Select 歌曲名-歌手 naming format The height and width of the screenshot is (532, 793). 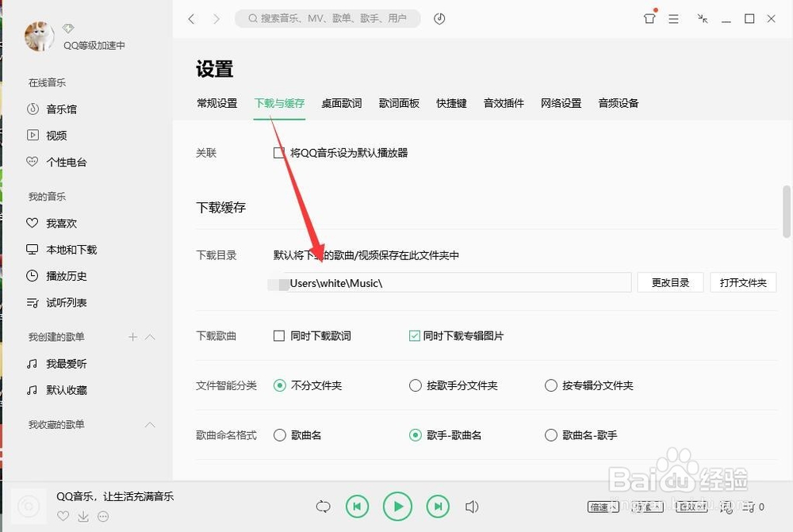coord(550,435)
